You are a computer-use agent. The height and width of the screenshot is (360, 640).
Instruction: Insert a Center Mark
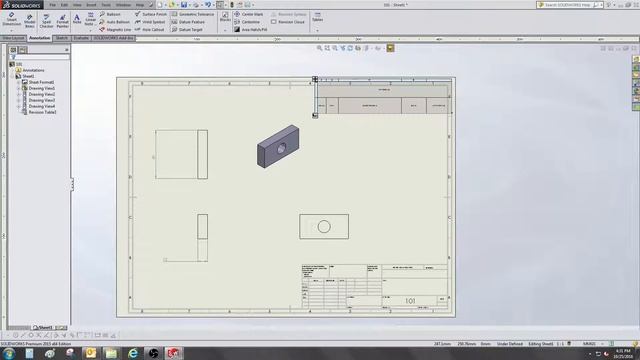(x=249, y=14)
